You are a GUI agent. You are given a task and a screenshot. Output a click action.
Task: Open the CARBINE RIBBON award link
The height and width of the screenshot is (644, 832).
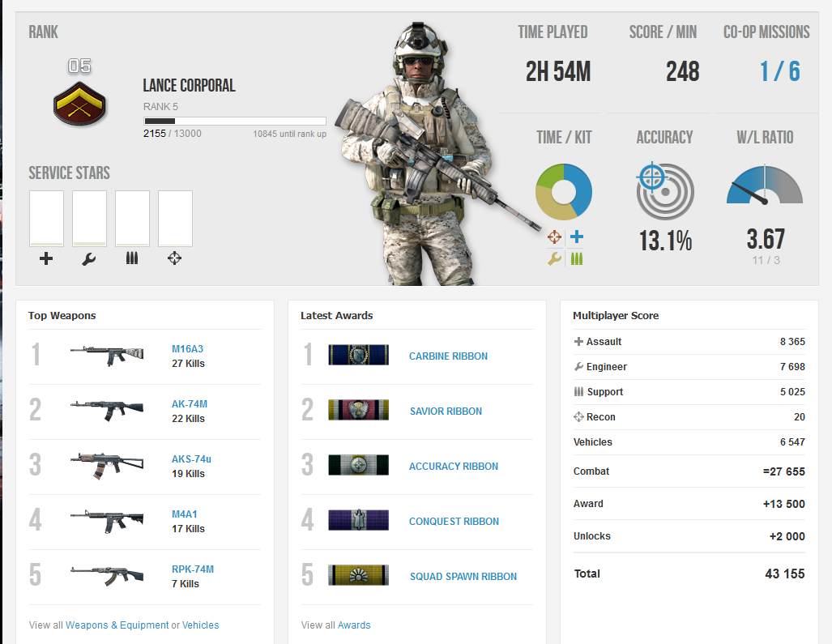[x=448, y=356]
